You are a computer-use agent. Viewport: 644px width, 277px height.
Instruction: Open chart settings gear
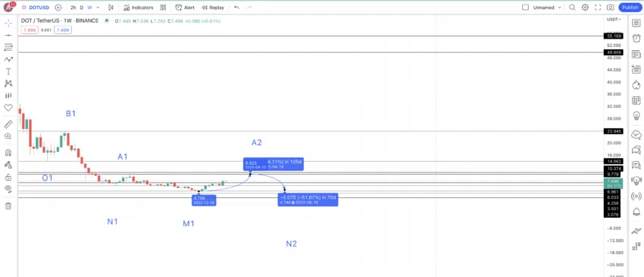(x=585, y=8)
